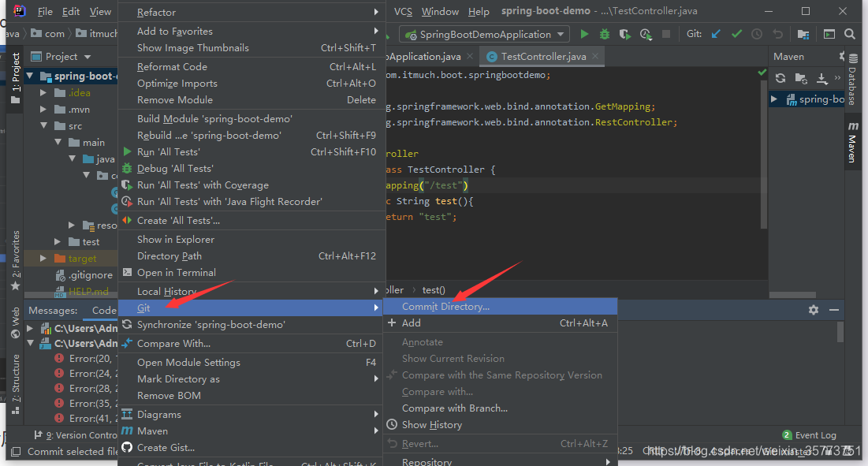Open the Edit menu
This screenshot has height=466, width=868.
coord(71,12)
